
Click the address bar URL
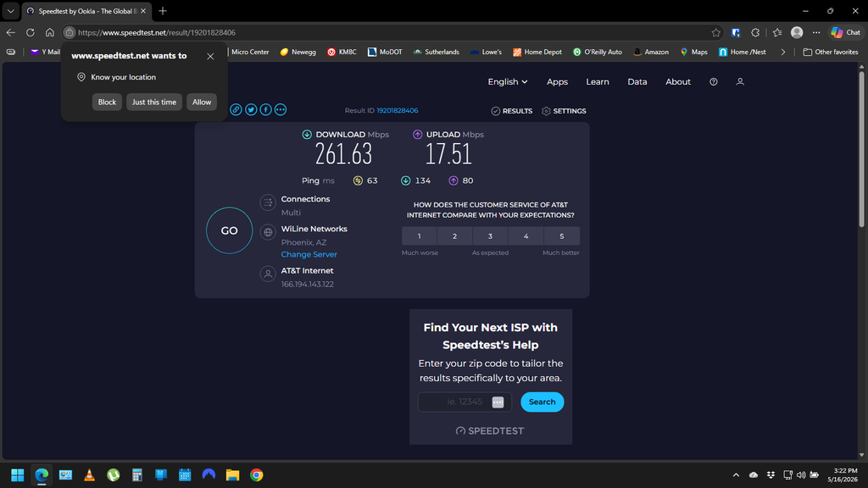(157, 33)
